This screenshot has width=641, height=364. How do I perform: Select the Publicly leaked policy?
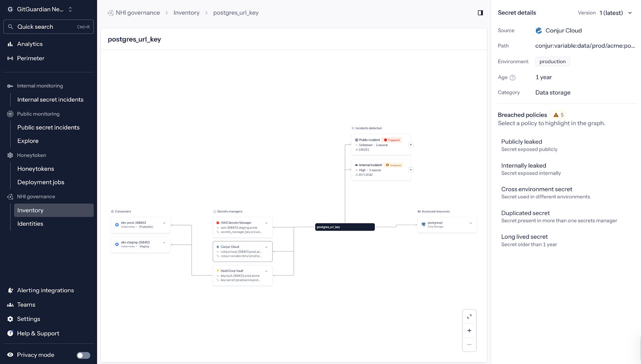coord(521,142)
